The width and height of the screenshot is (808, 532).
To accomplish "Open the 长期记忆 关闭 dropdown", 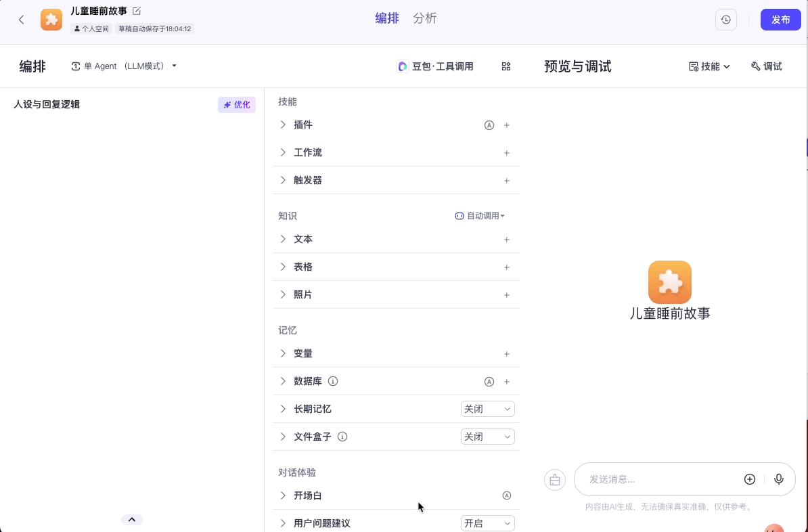I will [x=487, y=409].
